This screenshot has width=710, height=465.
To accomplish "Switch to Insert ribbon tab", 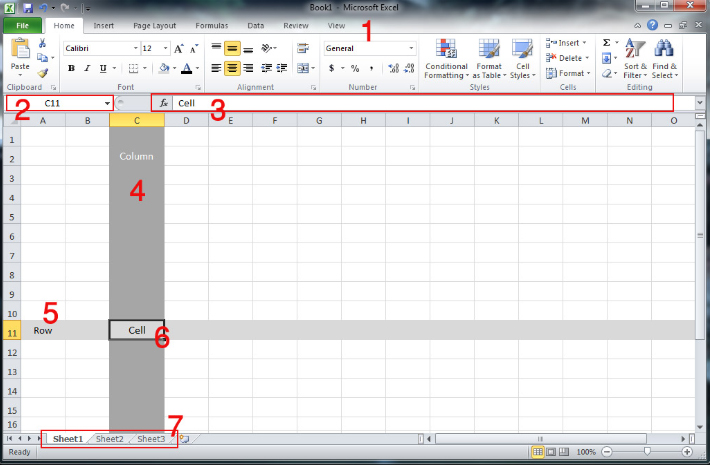I will (104, 26).
